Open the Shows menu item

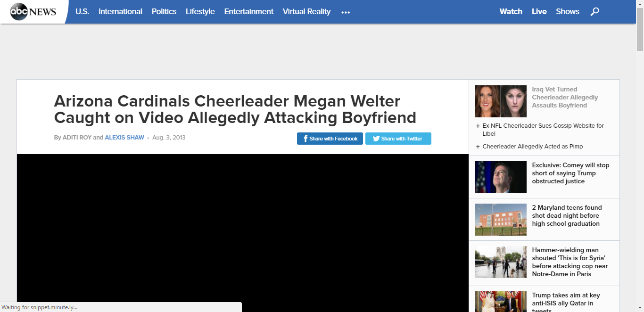tap(568, 11)
